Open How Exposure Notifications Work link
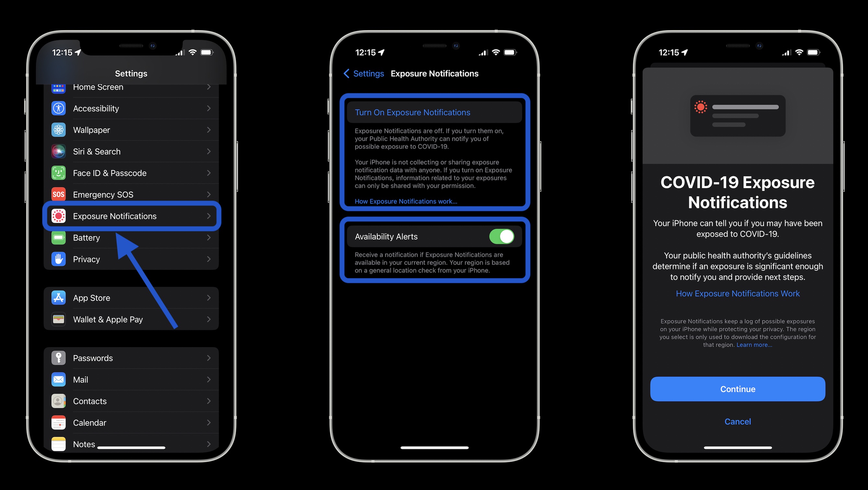The image size is (868, 490). tap(737, 293)
